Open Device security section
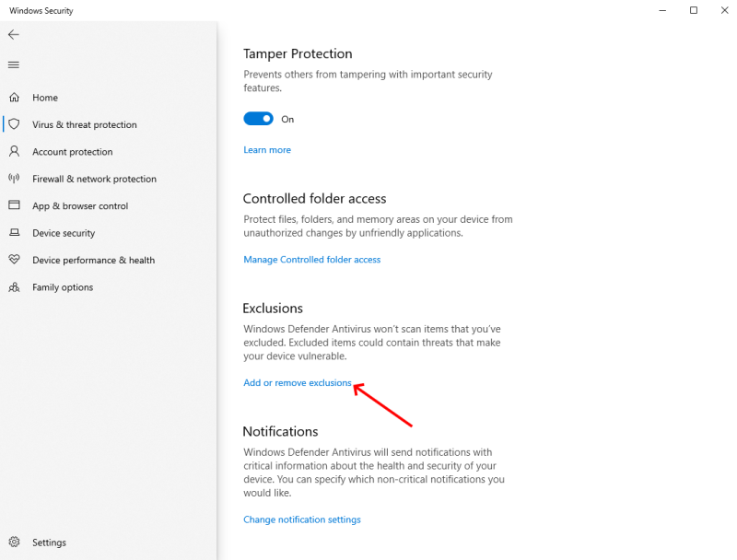 [64, 234]
